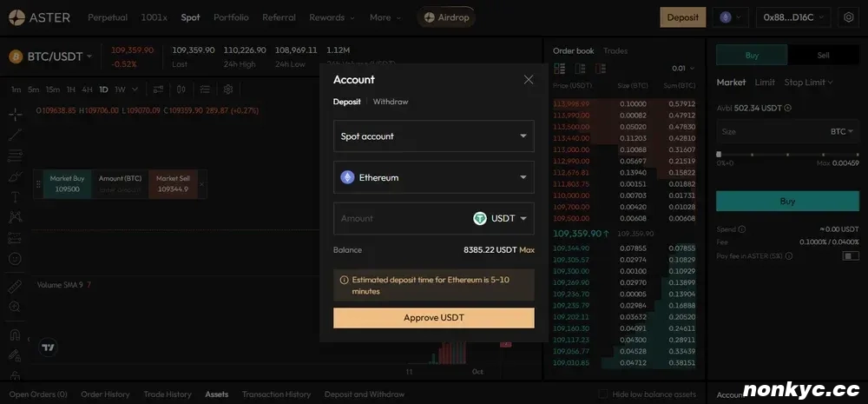Open the settings hexagon icon in header
The image size is (868, 404).
pos(848,17)
